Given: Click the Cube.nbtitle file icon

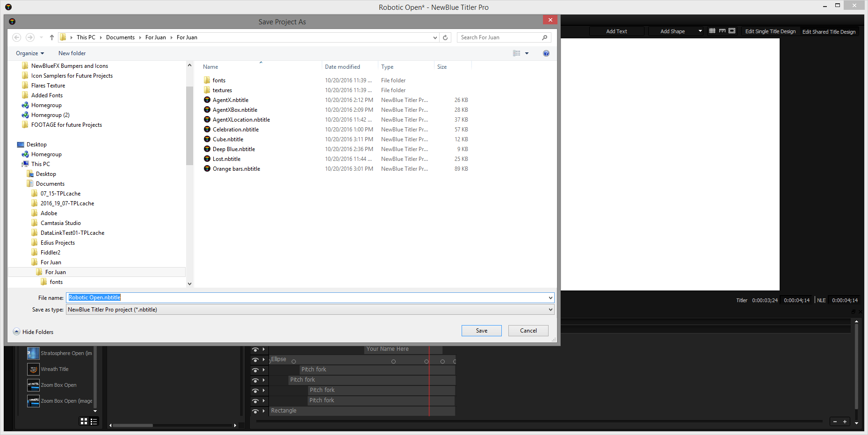Looking at the screenshot, I should coord(207,139).
